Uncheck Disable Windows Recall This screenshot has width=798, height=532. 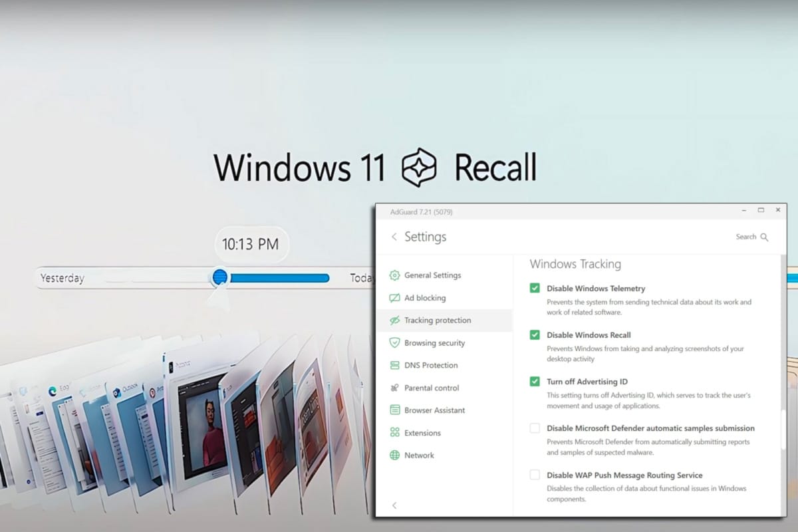[x=535, y=334]
